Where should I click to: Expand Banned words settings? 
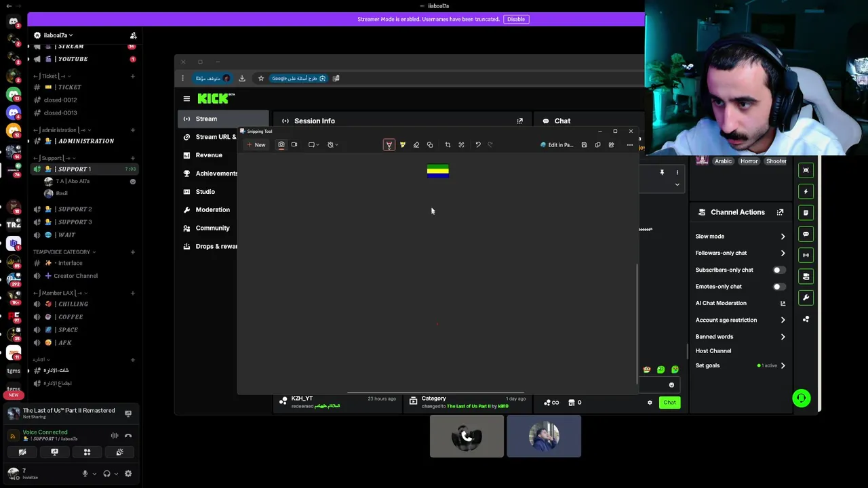[x=783, y=337]
